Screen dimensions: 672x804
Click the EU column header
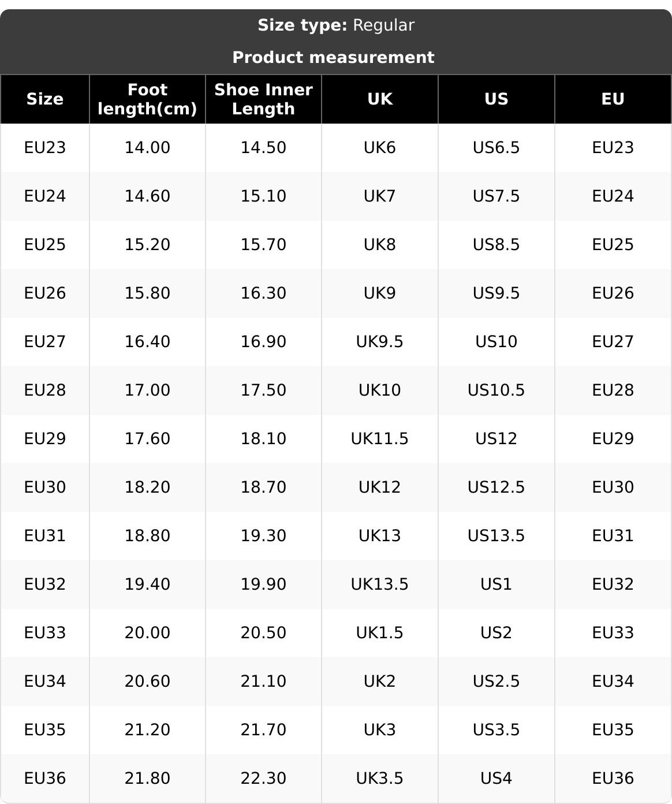click(613, 99)
